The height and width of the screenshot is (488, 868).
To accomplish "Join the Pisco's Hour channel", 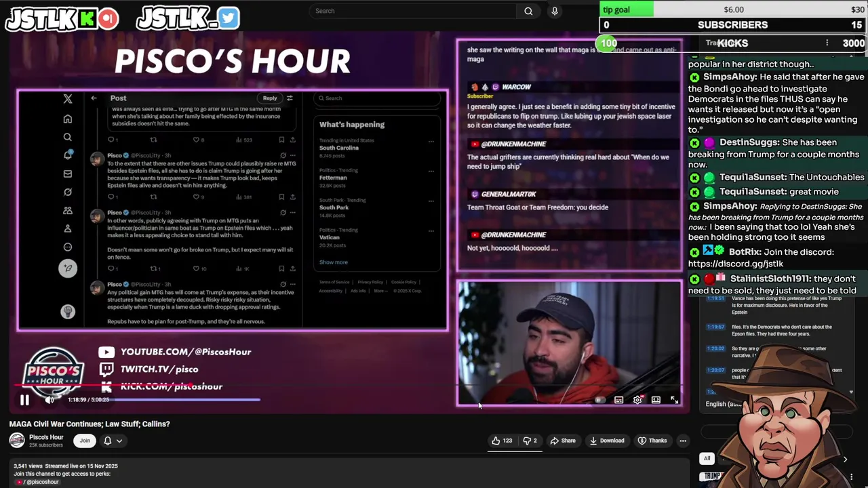I will tap(85, 441).
